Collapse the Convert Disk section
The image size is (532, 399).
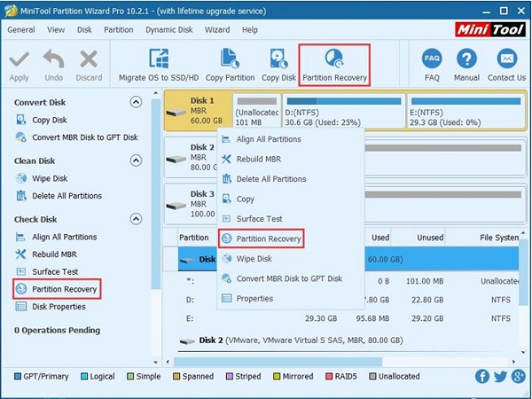click(136, 102)
